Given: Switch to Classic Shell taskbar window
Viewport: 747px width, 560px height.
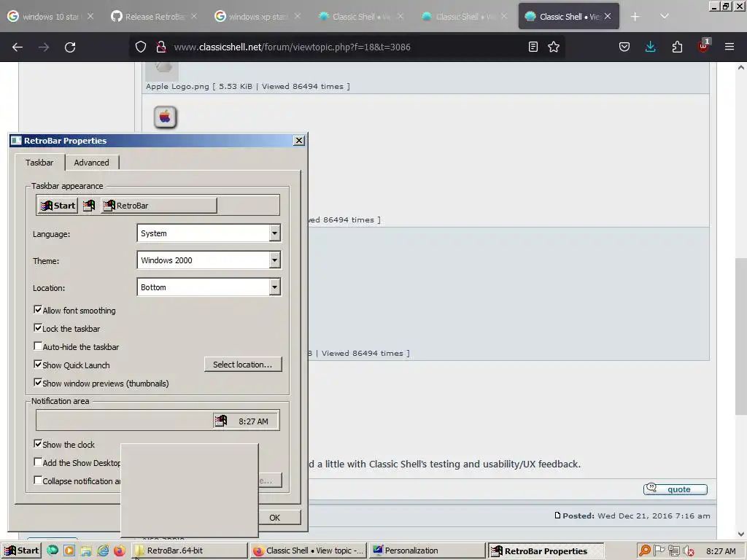Looking at the screenshot, I should [x=309, y=551].
